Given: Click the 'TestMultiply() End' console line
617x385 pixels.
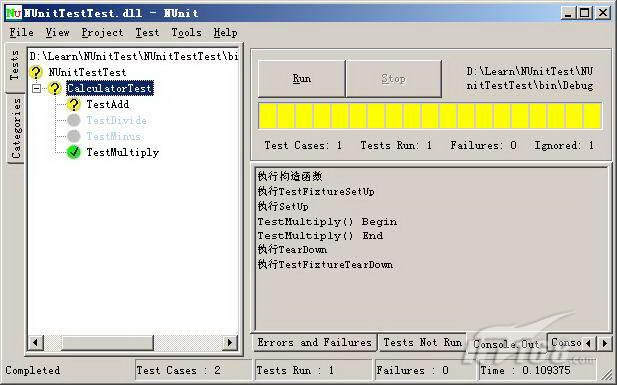Looking at the screenshot, I should pos(320,235).
